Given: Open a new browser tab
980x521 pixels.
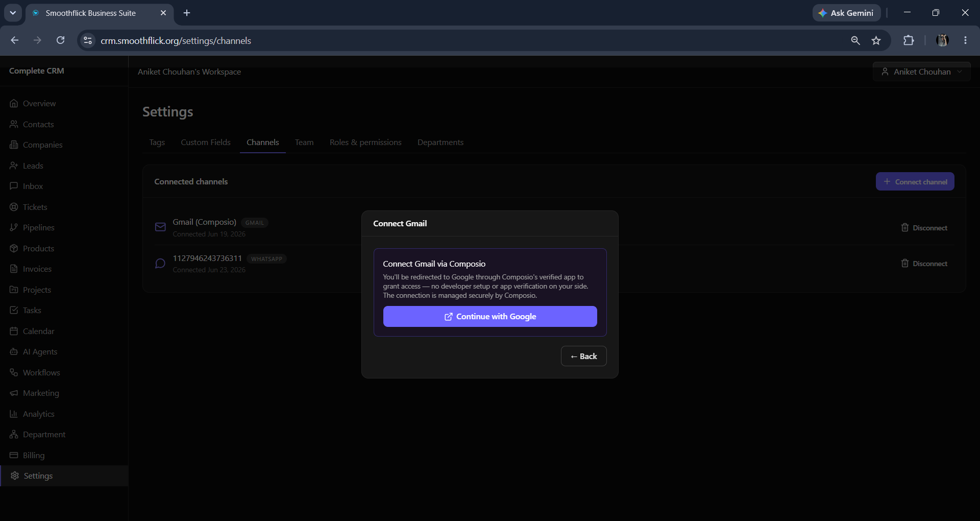Looking at the screenshot, I should [x=187, y=13].
